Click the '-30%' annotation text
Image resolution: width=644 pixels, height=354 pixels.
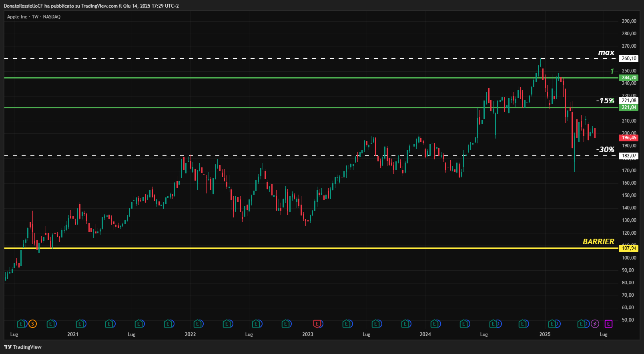tap(605, 149)
